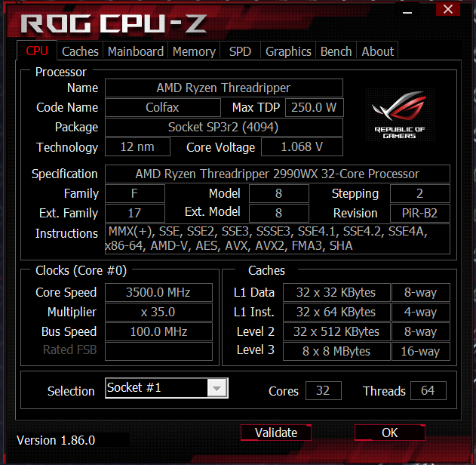The image size is (476, 465).
Task: Minimize the ROG CPU-Z window
Action: (407, 12)
